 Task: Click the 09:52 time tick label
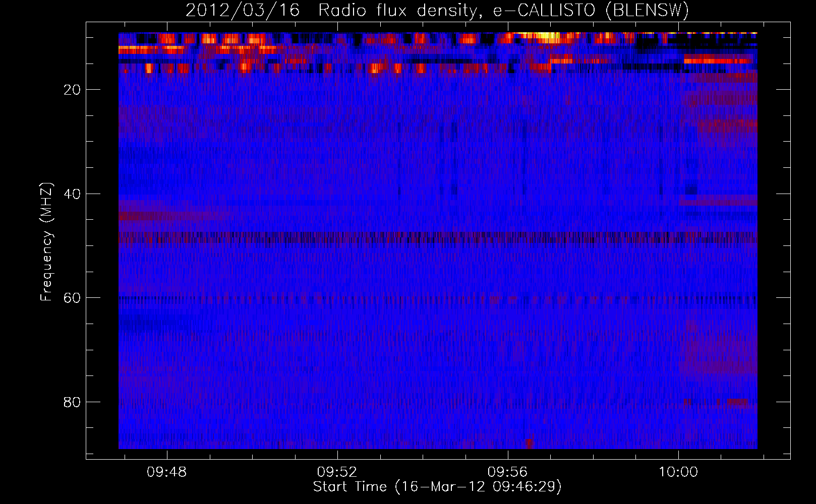tap(337, 472)
